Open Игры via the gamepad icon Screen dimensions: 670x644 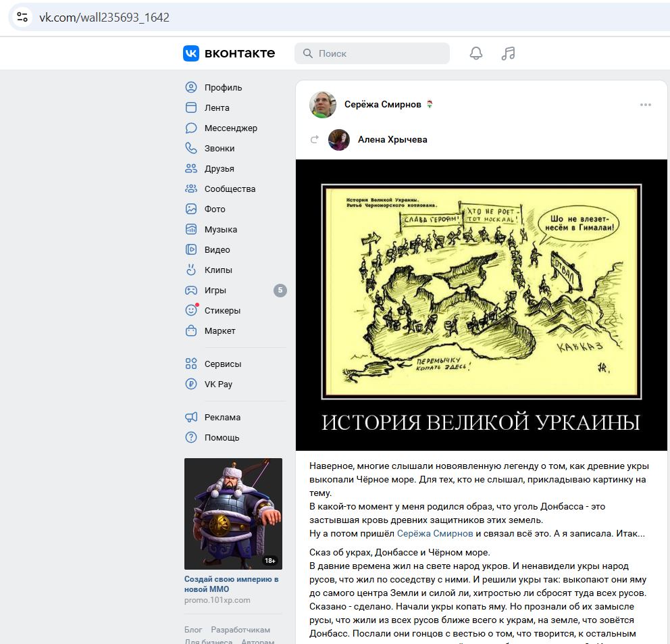pos(191,291)
